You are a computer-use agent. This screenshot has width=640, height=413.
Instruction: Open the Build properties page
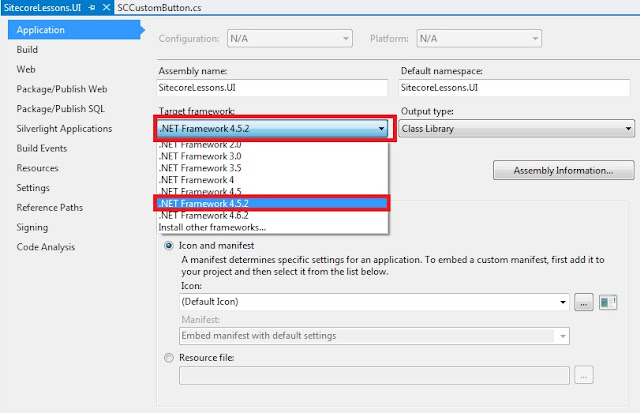(x=27, y=49)
